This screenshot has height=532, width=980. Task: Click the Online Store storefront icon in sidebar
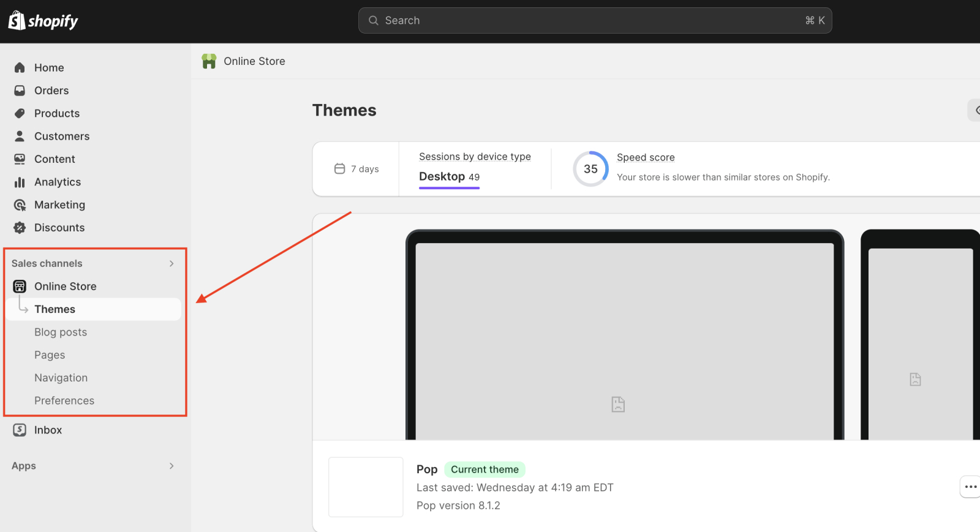[x=20, y=287]
